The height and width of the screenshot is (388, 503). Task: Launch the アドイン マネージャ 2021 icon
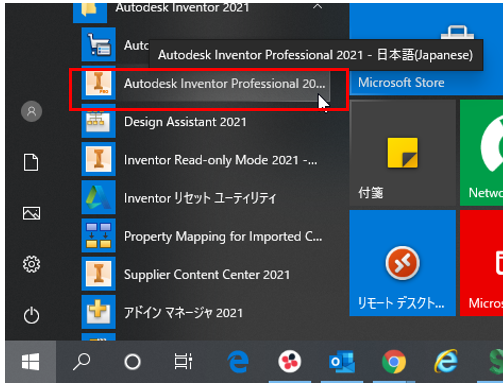(x=99, y=312)
